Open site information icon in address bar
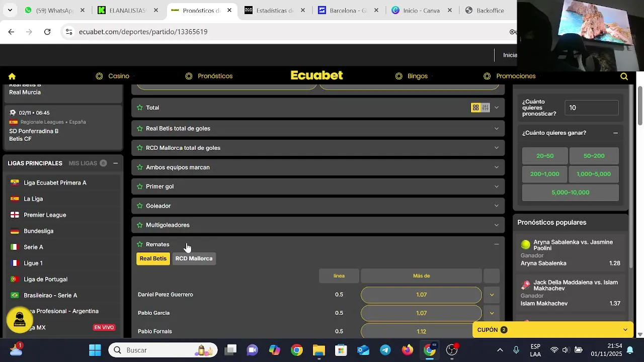Screen dimensions: 644x362 pos(69,32)
